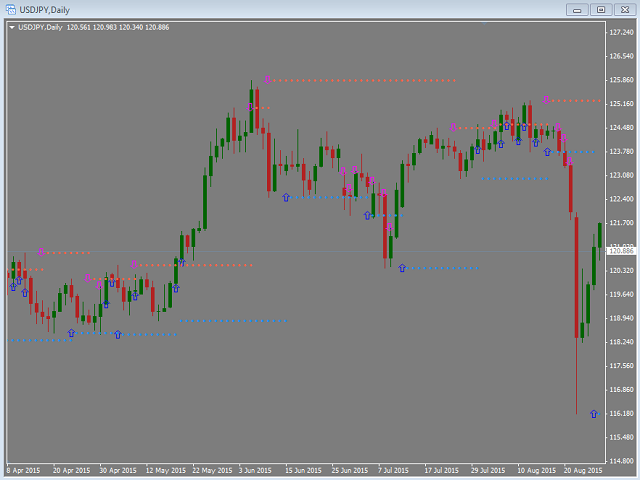Maximize the USDJPY,Daily chart window
The width and height of the screenshot is (640, 480).
coord(601,9)
